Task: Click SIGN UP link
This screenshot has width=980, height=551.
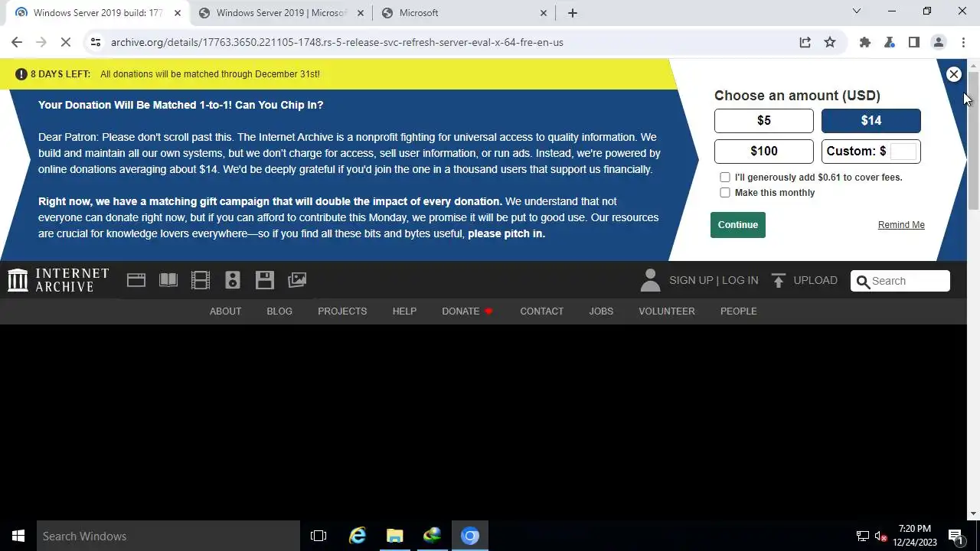Action: [691, 280]
